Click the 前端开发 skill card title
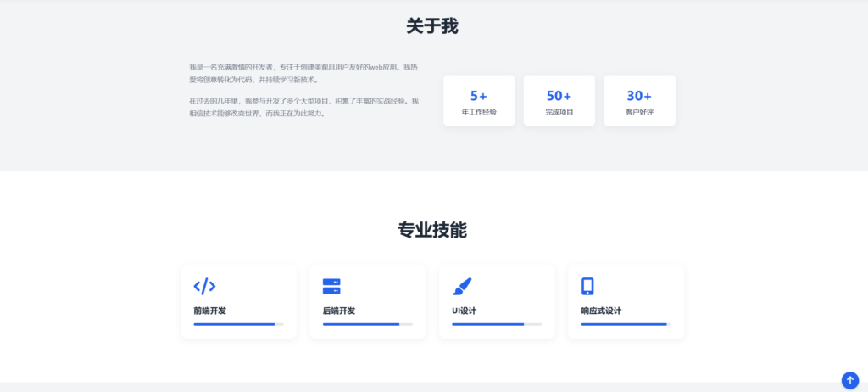The width and height of the screenshot is (868, 392). coord(209,311)
